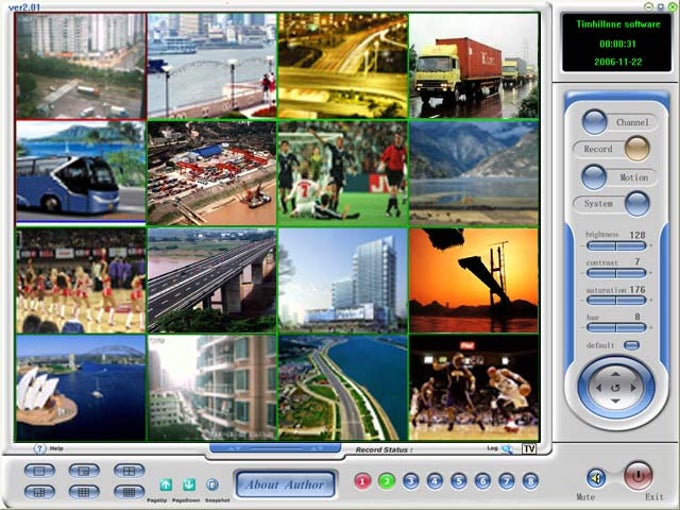
Task: Switch to TV mode icon
Action: pyautogui.click(x=529, y=448)
